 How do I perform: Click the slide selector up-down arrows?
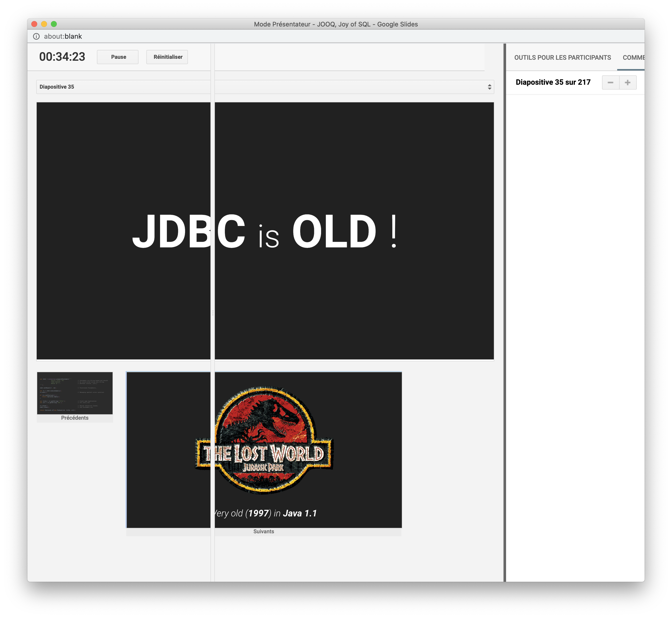click(x=489, y=87)
